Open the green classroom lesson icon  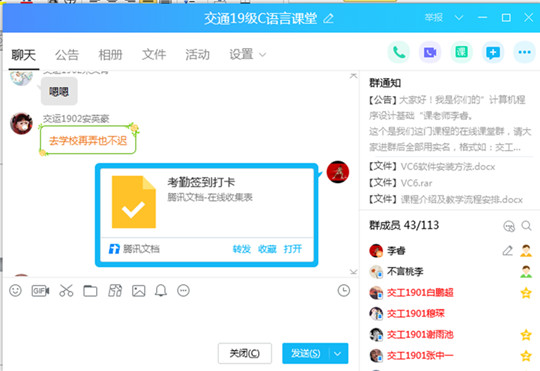point(461,52)
